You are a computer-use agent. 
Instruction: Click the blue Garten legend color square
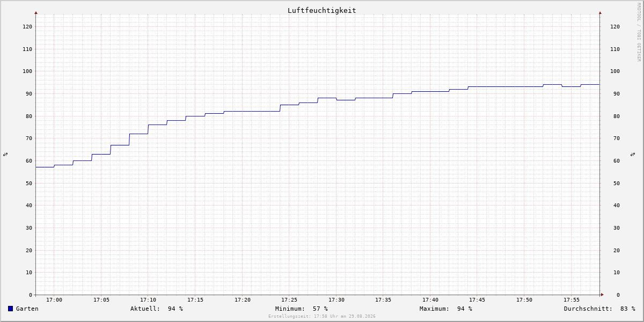pyautogui.click(x=10, y=309)
